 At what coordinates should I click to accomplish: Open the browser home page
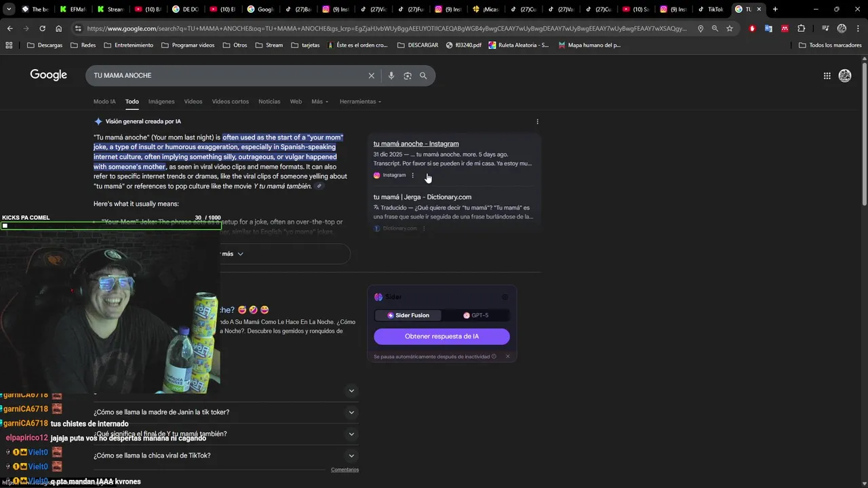click(59, 28)
